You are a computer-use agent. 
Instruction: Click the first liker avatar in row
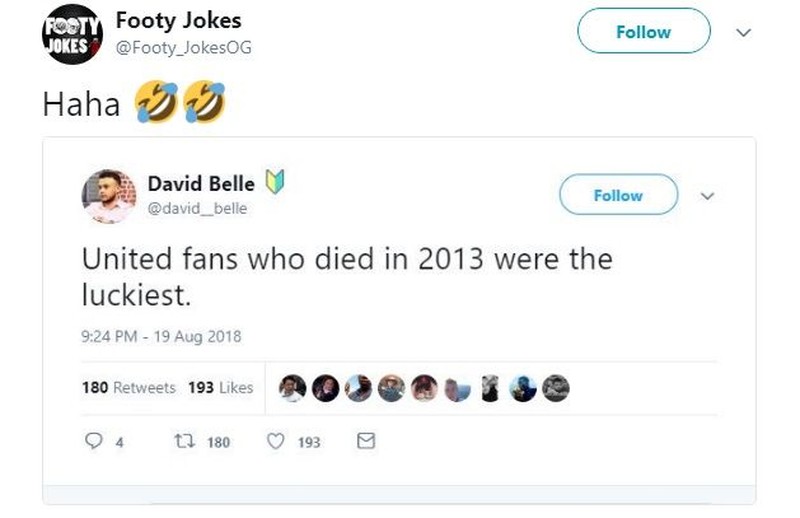pos(292,389)
